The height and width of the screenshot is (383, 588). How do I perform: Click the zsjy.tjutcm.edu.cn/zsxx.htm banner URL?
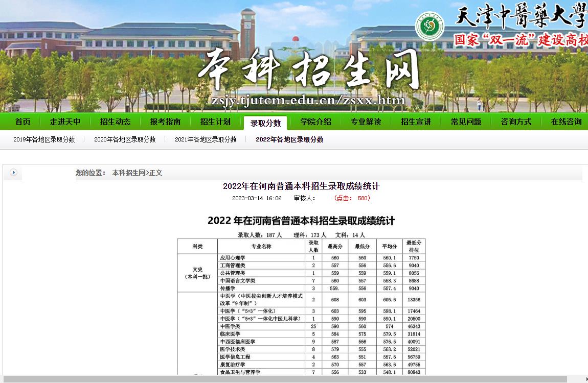tap(308, 101)
